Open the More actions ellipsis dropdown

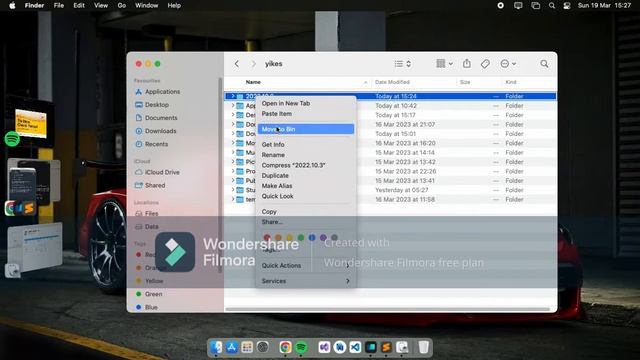point(508,64)
